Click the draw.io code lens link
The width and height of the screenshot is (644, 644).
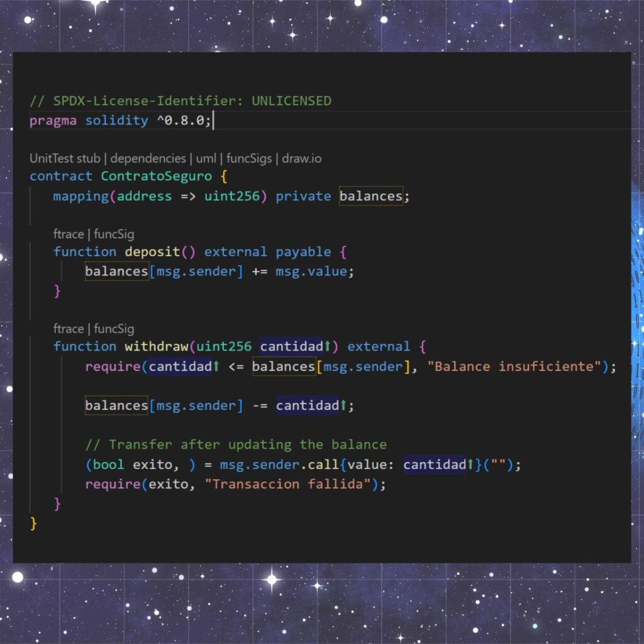click(x=301, y=158)
